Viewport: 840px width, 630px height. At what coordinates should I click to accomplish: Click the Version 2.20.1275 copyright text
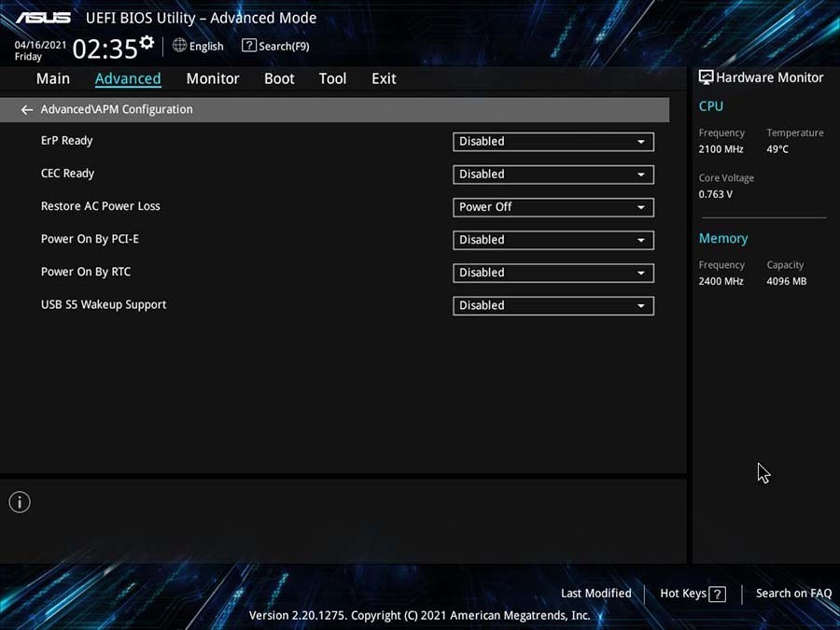419,616
